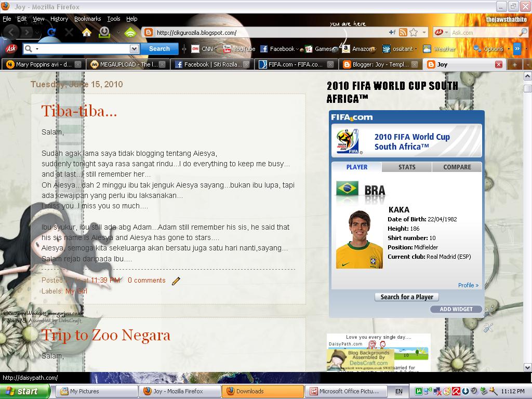Screen dimensions: 532x399
Task: Click the Firefox reload button
Action: [51, 32]
